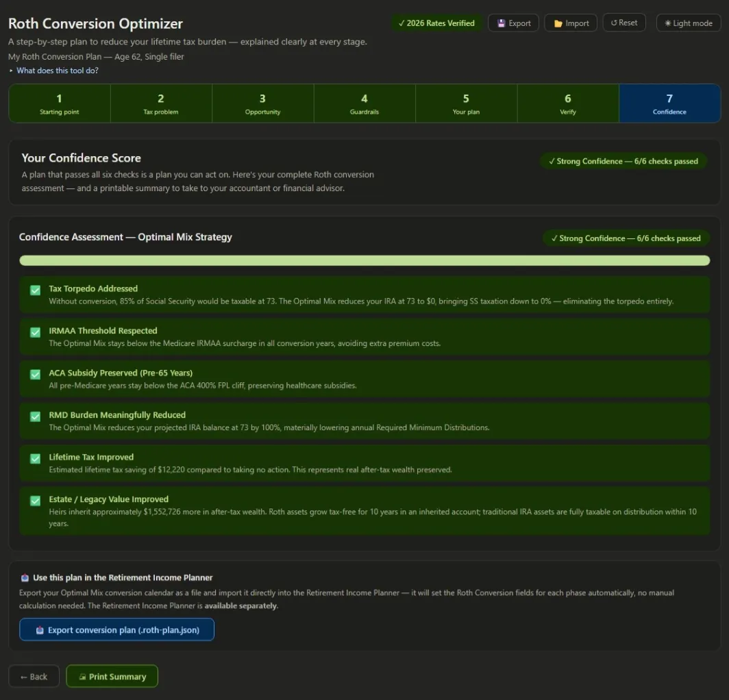
Task: Toggle the IRMAA Threshold Respected checkbox
Action: pos(36,332)
